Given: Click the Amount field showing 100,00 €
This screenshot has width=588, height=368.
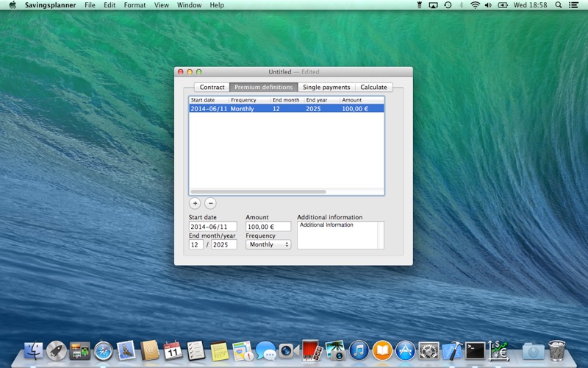Looking at the screenshot, I should click(268, 227).
